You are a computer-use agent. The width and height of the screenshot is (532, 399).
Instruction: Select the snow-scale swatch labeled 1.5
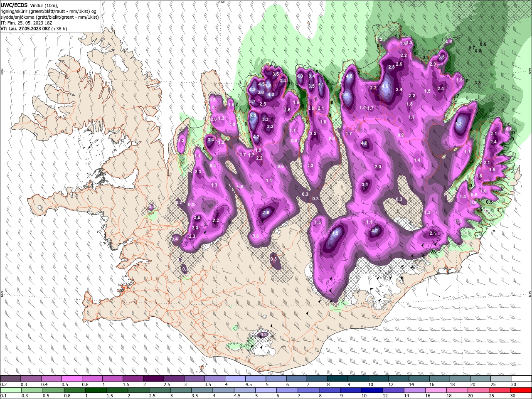coord(133,379)
